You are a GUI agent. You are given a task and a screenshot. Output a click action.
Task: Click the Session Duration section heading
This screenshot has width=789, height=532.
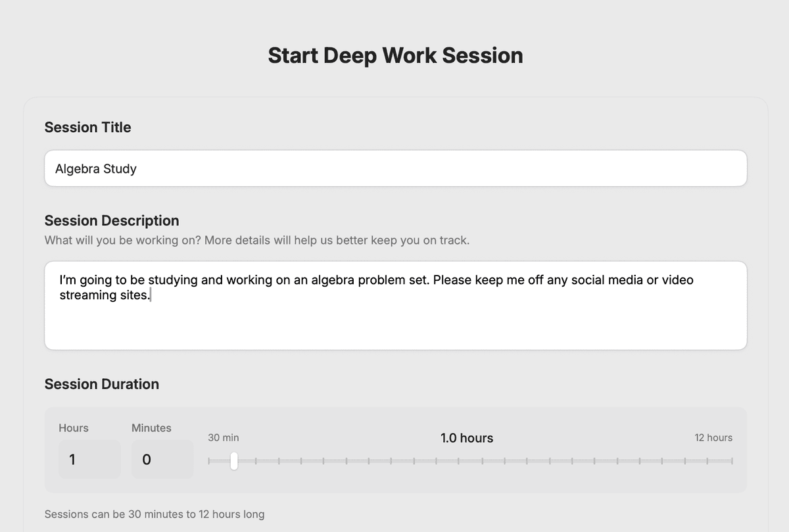pyautogui.click(x=102, y=384)
